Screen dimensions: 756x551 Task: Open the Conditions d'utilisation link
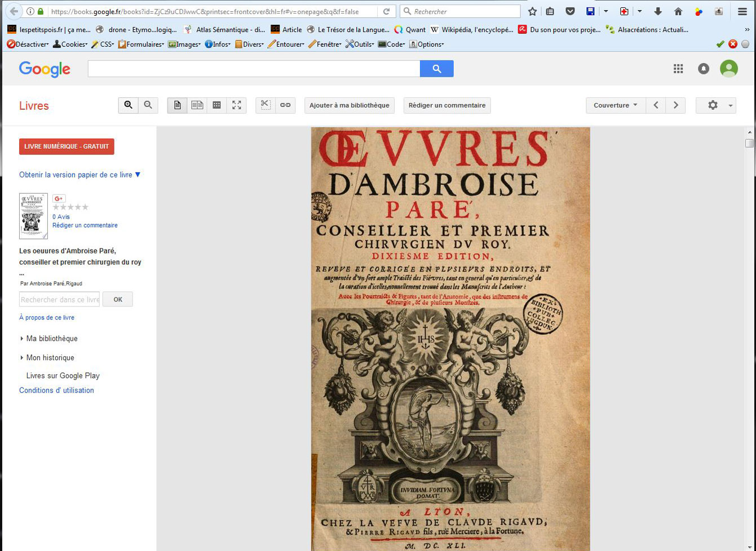(x=56, y=390)
